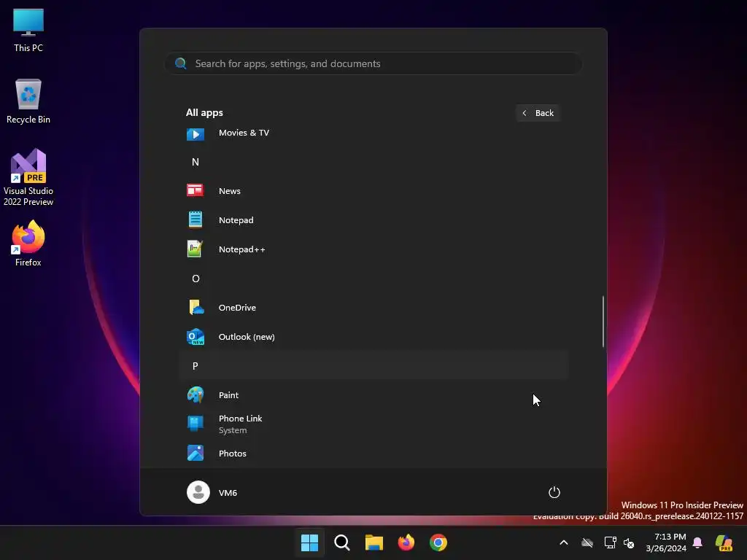Viewport: 747px width, 560px height.
Task: Select the Recycle Bin desktop icon
Action: click(x=28, y=101)
